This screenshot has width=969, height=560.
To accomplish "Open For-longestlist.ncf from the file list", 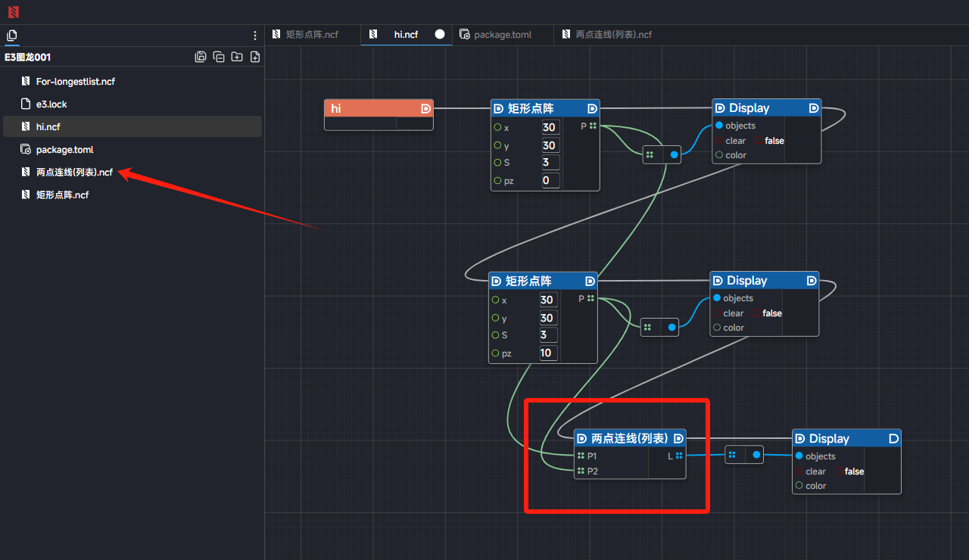I will point(75,82).
